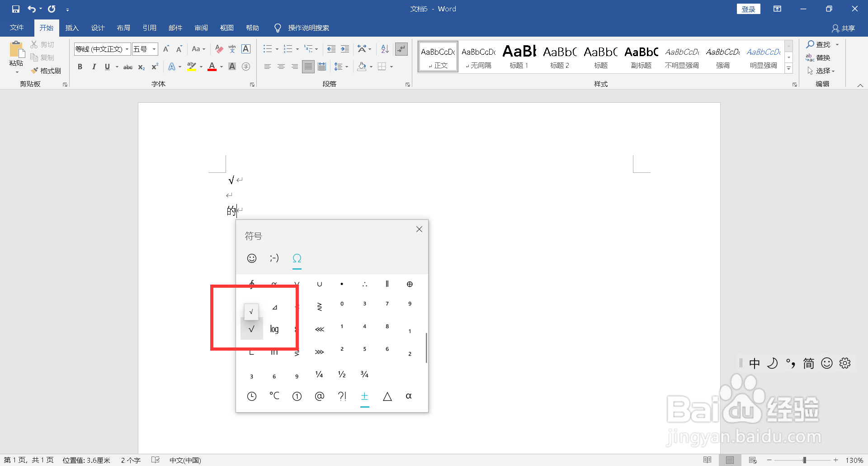The image size is (868, 466).
Task: Undo the last action
Action: [31, 9]
